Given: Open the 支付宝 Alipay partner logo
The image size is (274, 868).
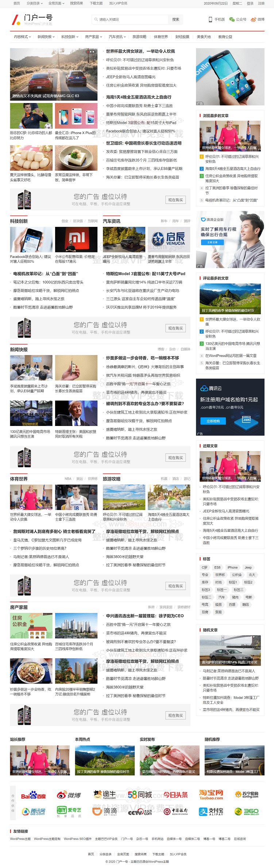Looking at the screenshot, I should tap(211, 811).
